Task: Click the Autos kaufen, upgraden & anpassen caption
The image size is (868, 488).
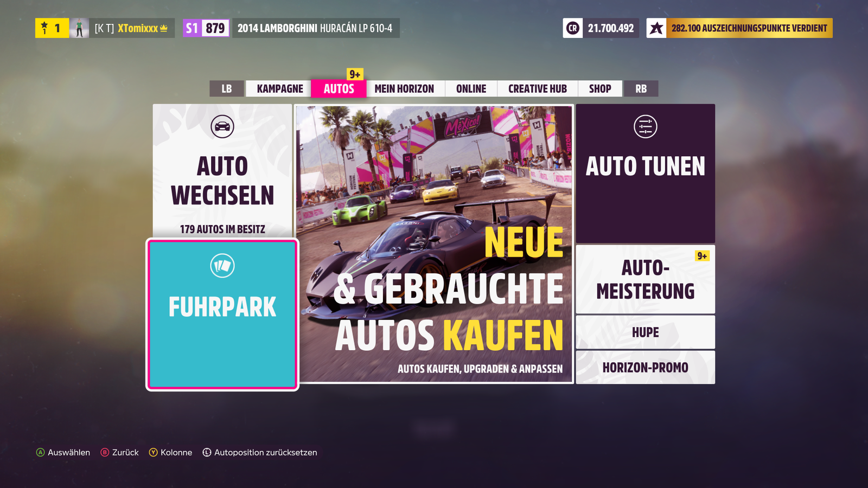Action: click(480, 369)
